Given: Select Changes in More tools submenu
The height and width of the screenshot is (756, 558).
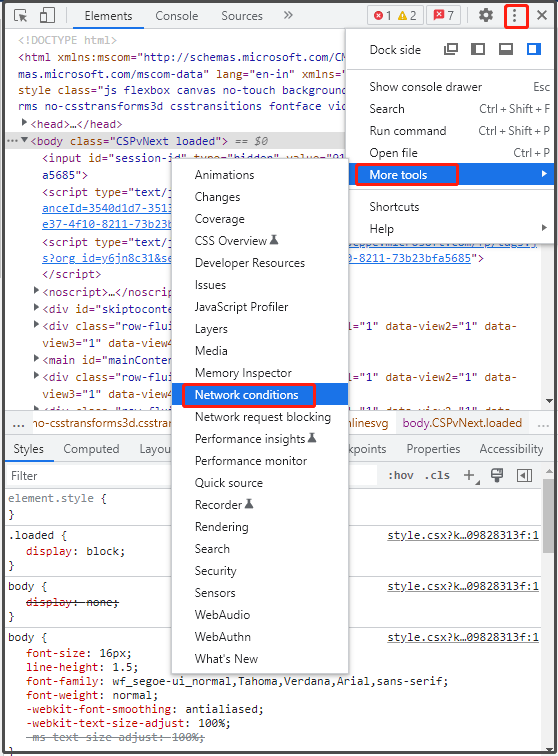Looking at the screenshot, I should tap(260, 197).
